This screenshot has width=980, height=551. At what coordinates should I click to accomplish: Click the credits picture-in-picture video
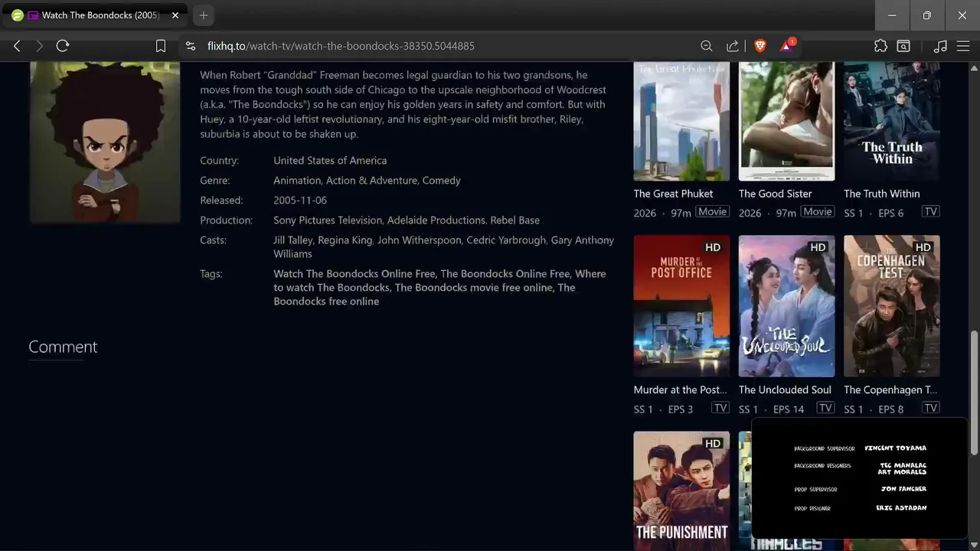click(x=860, y=478)
